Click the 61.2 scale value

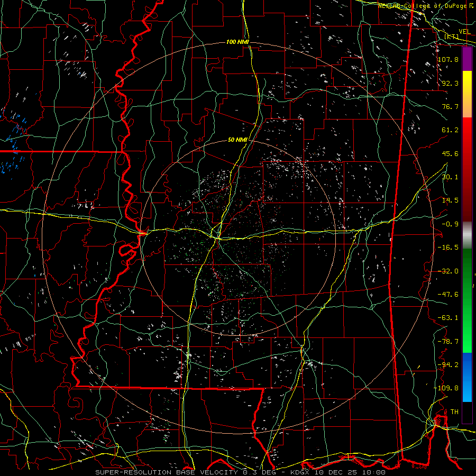(450, 130)
